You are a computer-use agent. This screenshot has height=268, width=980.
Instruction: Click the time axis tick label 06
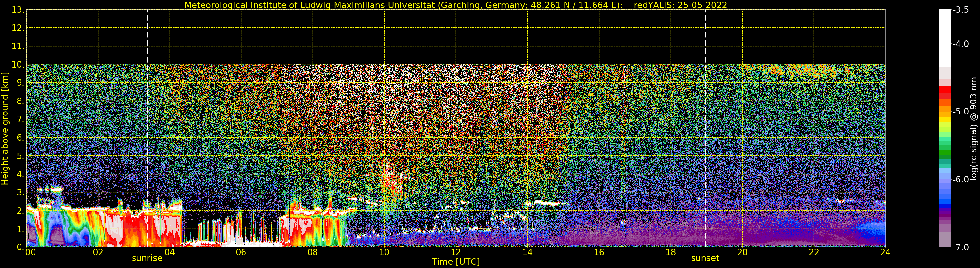pyautogui.click(x=241, y=252)
